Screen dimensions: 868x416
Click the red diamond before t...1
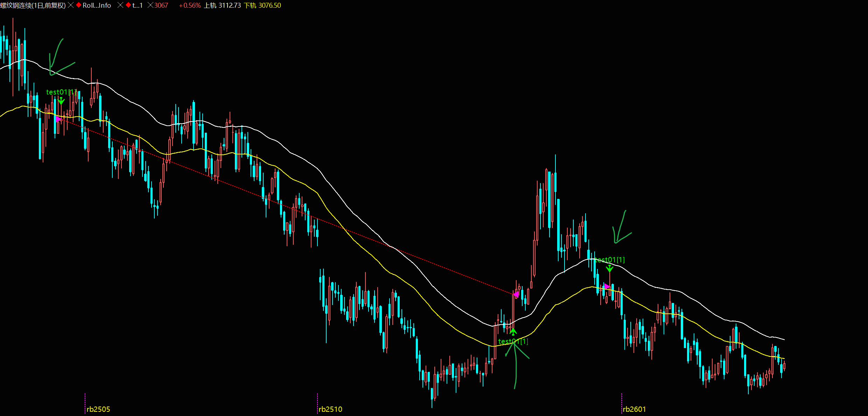[x=128, y=5]
